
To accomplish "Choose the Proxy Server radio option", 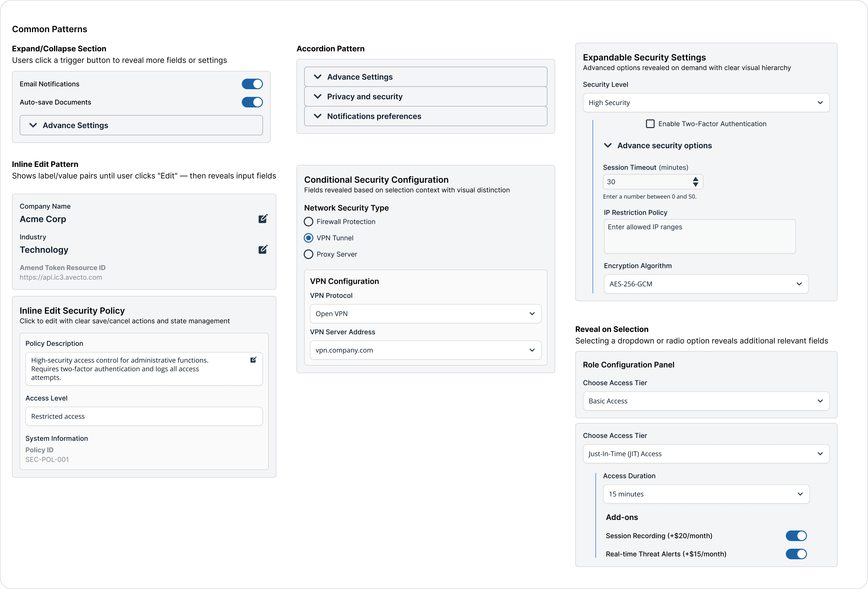I will tap(309, 254).
